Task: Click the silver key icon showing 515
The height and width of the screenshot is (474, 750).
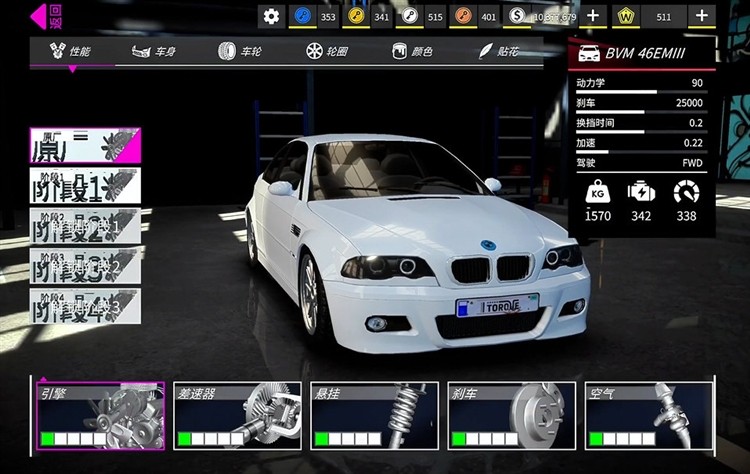Action: (x=409, y=16)
